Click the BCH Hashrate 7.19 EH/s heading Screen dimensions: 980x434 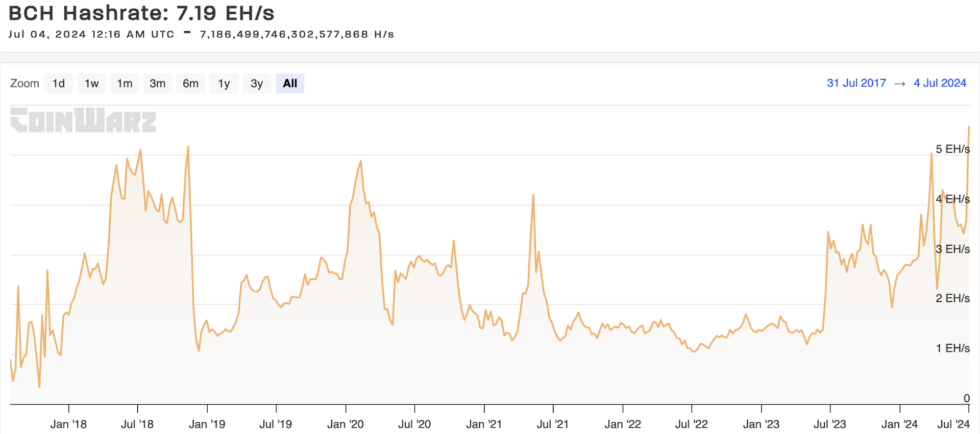point(141,13)
